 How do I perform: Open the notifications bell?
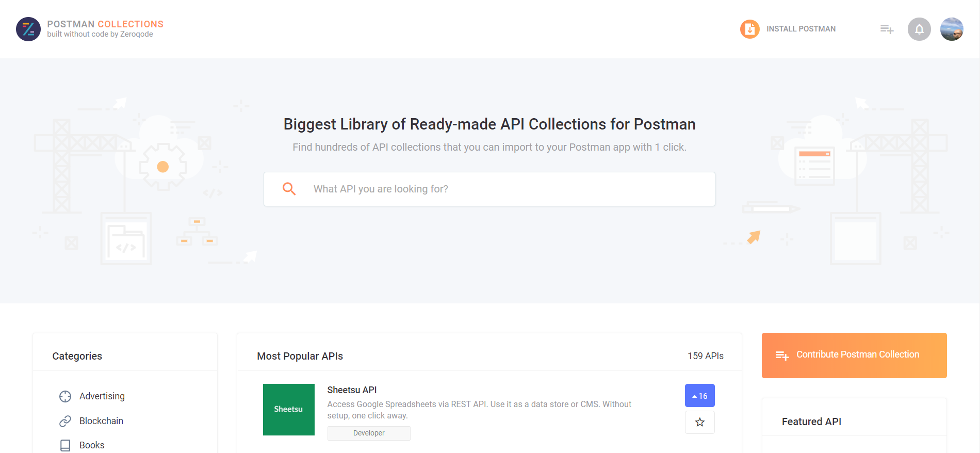pyautogui.click(x=919, y=29)
